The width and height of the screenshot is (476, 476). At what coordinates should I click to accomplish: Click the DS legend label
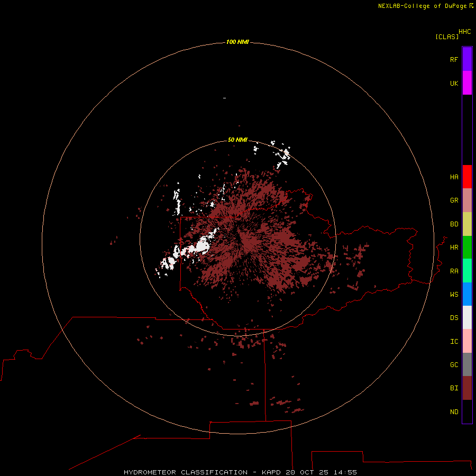(454, 317)
